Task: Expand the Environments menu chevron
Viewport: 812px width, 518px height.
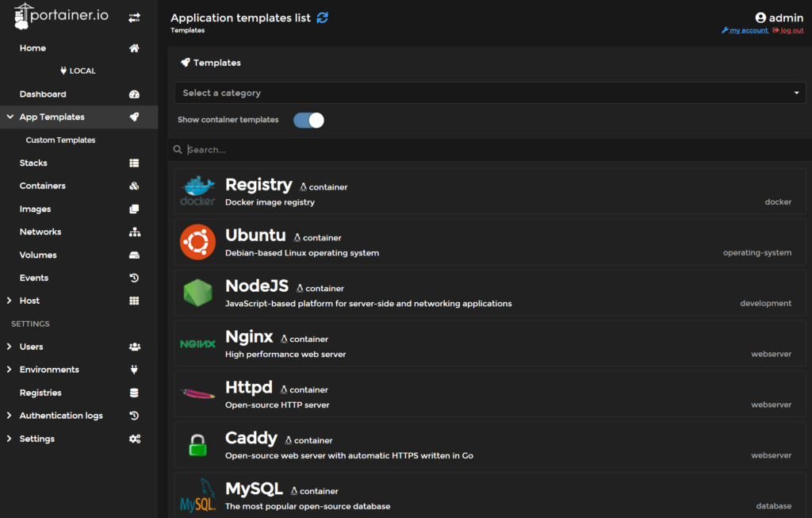Action: (10, 370)
